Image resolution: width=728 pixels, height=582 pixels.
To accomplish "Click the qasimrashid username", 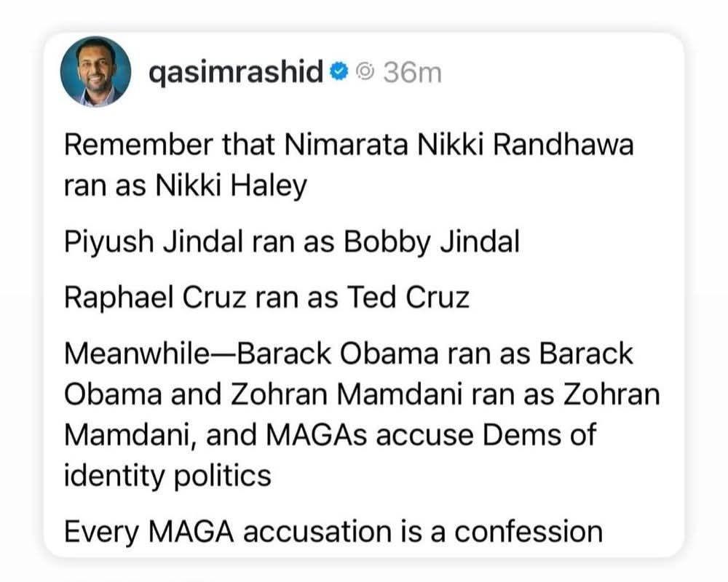I will 236,72.
